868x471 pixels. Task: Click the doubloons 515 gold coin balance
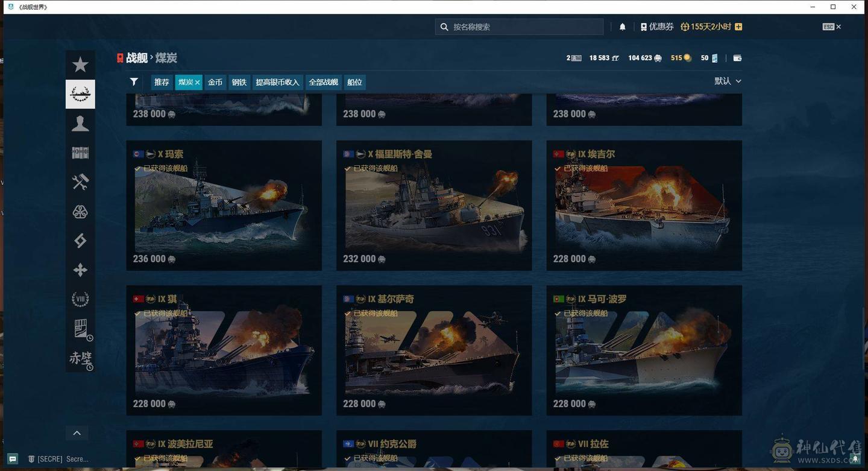coord(681,58)
